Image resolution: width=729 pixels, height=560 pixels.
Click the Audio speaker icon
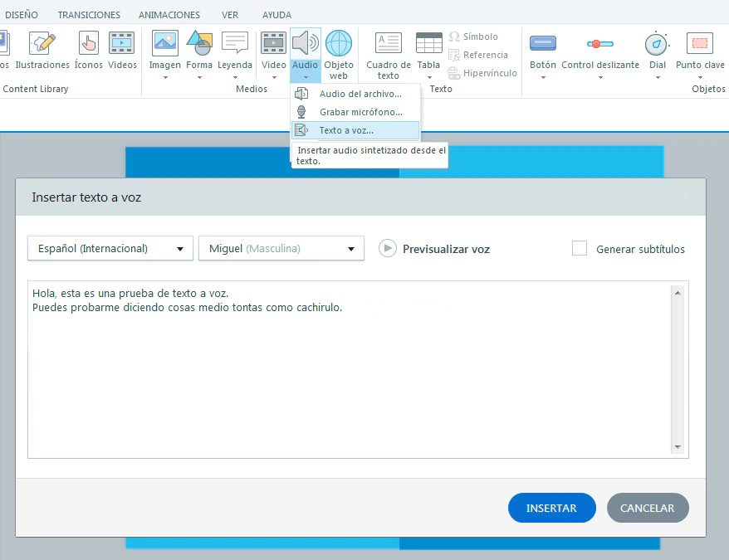point(305,44)
